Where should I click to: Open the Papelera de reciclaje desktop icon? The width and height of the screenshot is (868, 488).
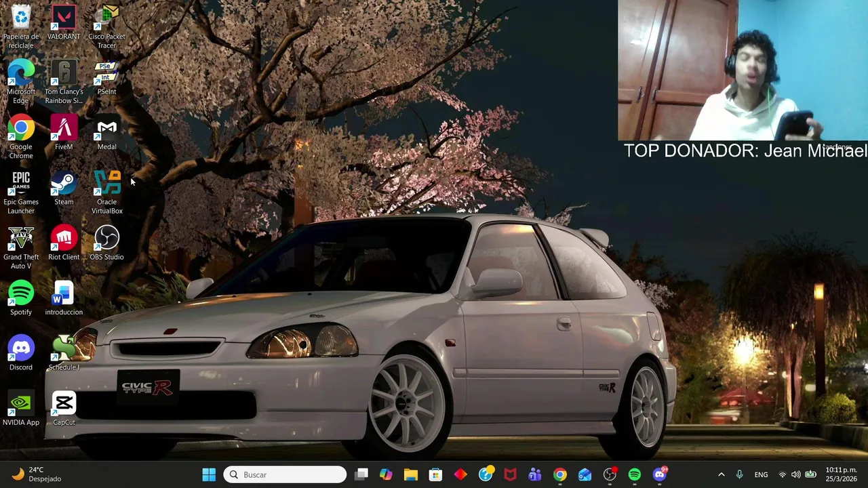click(x=21, y=27)
